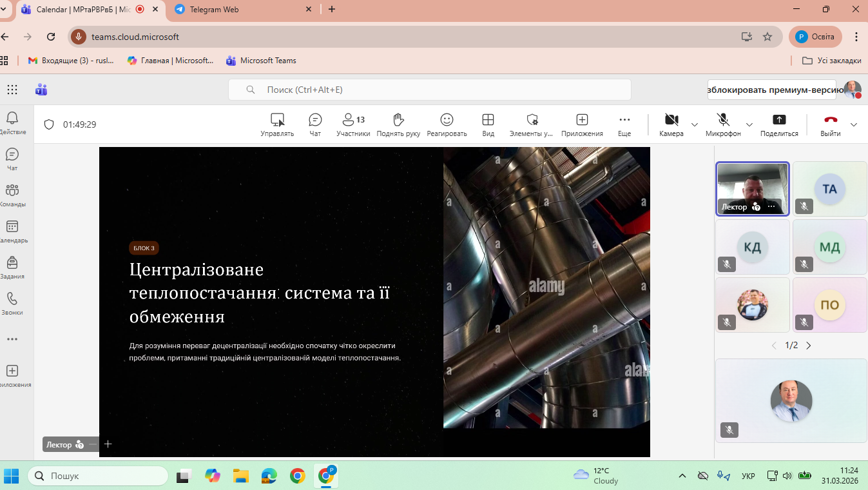Screen dimensions: 868x490
Task: Open File Explorer from the taskbar
Action: point(240,476)
